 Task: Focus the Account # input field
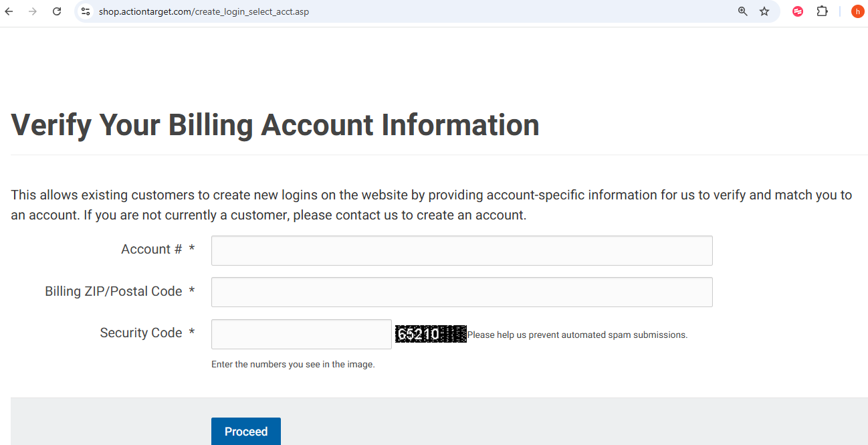pos(461,250)
